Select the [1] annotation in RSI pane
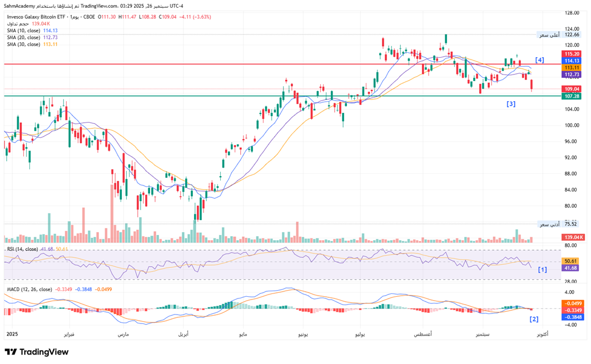This screenshot has height=364, width=591. [542, 269]
